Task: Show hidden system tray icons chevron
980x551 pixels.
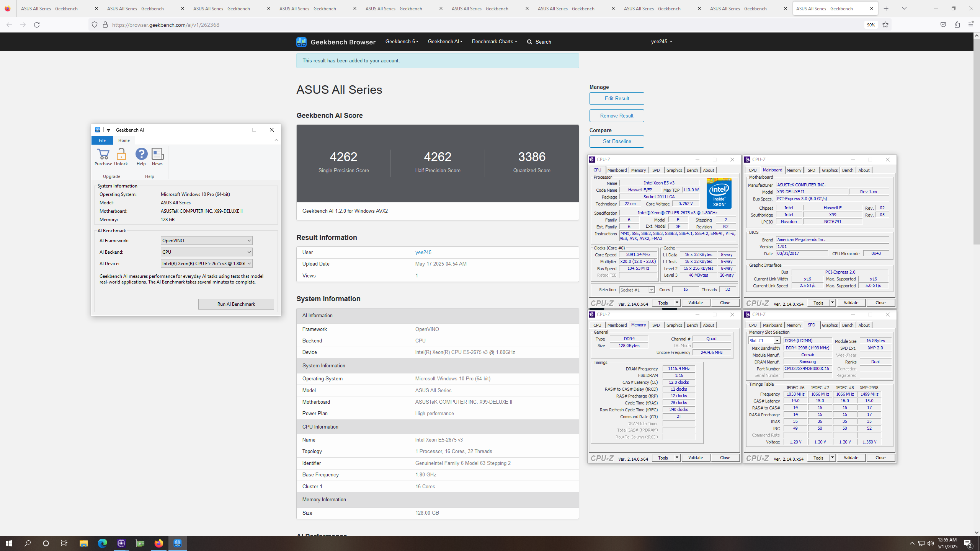Action: point(912,543)
